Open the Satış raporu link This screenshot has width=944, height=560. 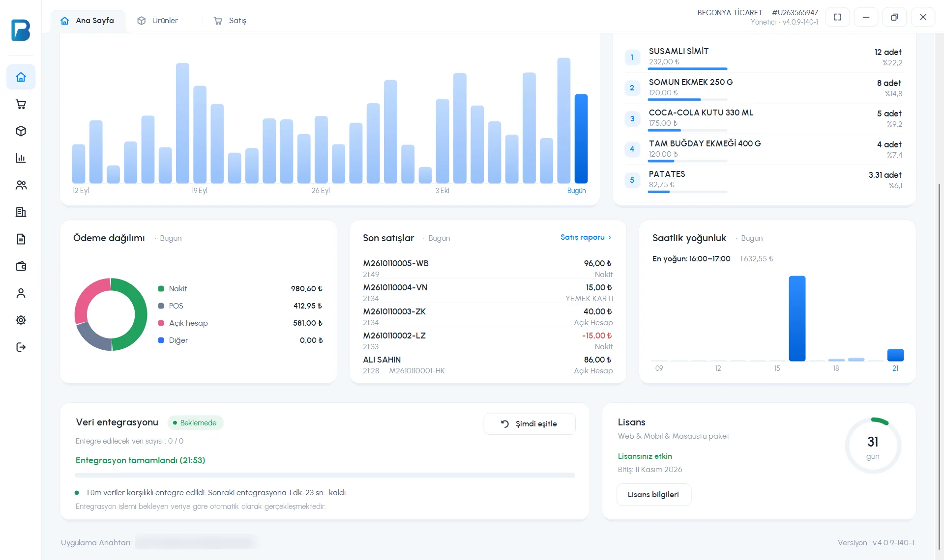(586, 237)
